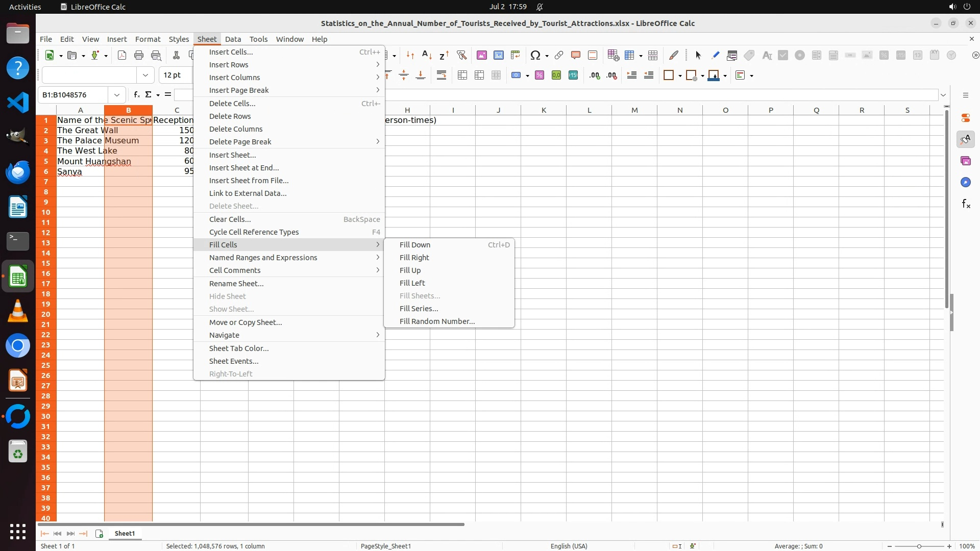Open the Name Box dropdown arrow
Viewport: 980px width, 551px height.
point(117,95)
